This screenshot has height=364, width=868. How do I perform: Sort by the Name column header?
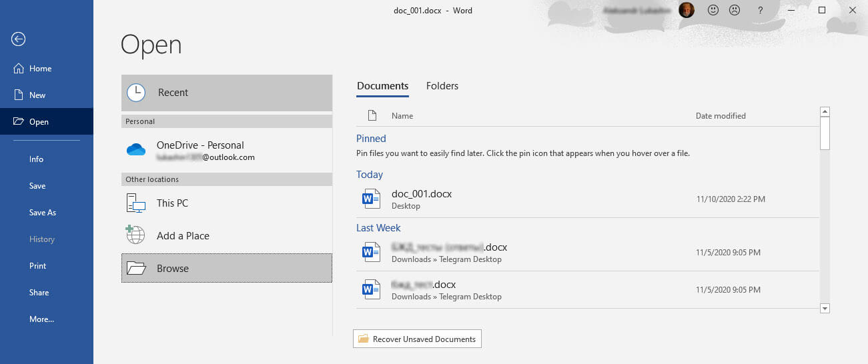click(x=402, y=115)
